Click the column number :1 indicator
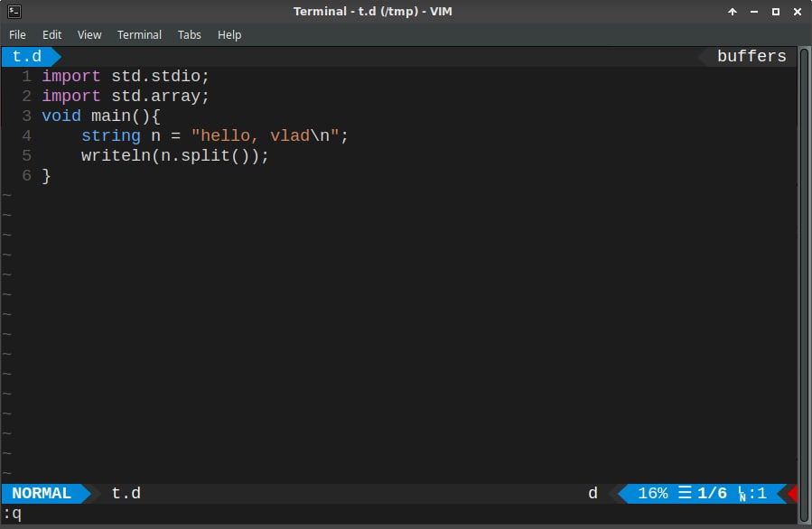The image size is (812, 529). point(758,493)
